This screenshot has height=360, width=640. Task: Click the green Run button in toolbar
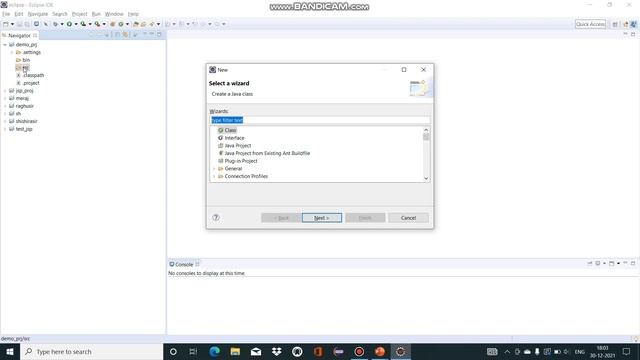tap(69, 24)
